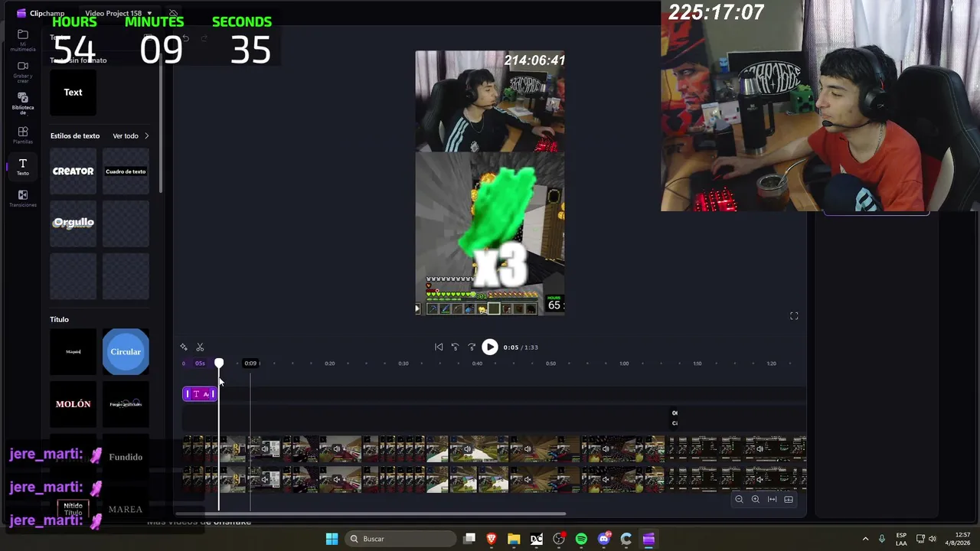Add the plain Text preset thumbnail
Viewport: 980px width, 551px height.
[73, 93]
